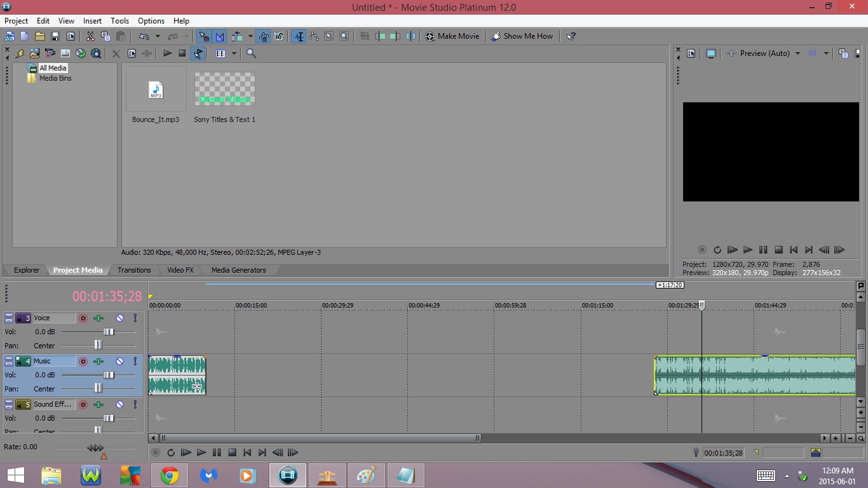The height and width of the screenshot is (488, 868).
Task: Open Sound Effects track FX icon
Action: pos(98,404)
